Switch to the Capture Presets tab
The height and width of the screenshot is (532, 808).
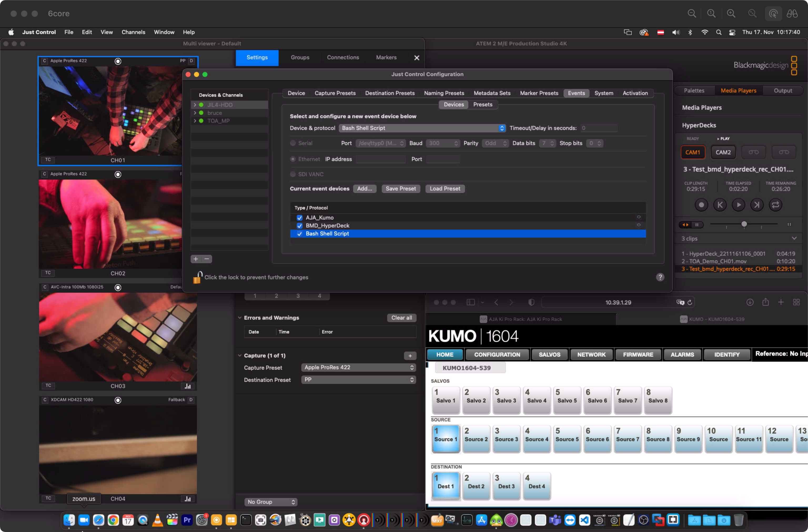pyautogui.click(x=335, y=93)
